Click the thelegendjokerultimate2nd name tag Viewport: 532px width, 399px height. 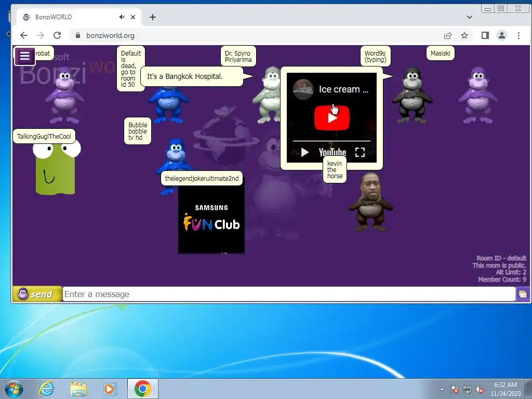pyautogui.click(x=202, y=179)
